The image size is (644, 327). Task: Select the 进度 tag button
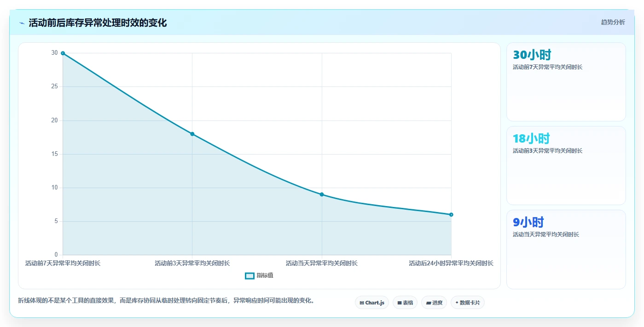(x=434, y=303)
